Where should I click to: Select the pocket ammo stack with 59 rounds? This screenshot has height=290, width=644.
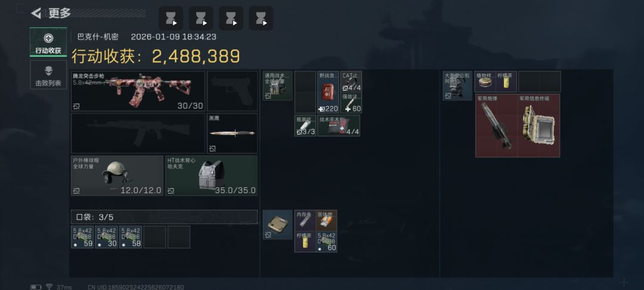(x=82, y=237)
